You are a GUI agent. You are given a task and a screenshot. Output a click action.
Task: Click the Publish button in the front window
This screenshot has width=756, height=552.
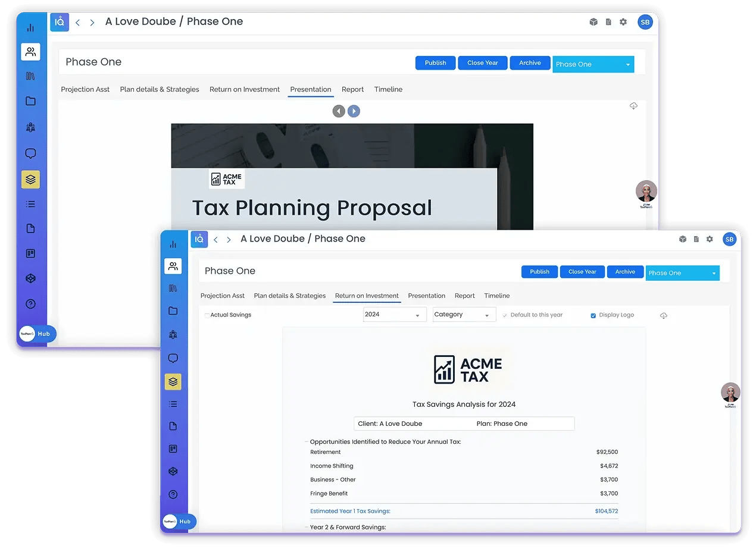coord(540,272)
